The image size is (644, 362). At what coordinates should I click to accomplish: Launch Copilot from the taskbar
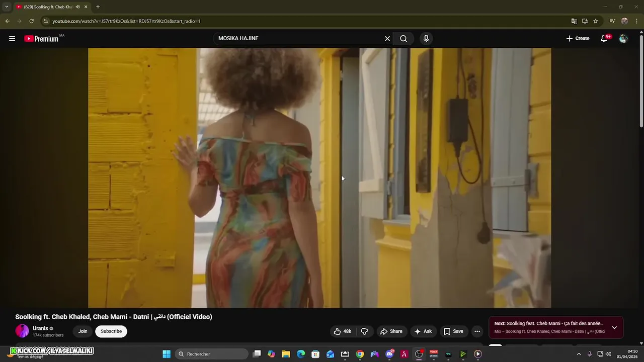(x=271, y=354)
